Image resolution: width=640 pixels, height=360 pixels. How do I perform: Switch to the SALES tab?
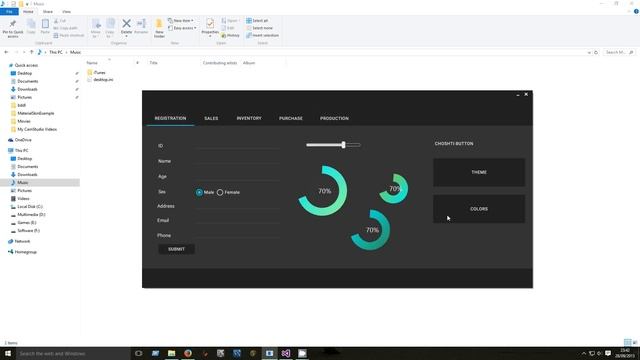click(x=211, y=118)
